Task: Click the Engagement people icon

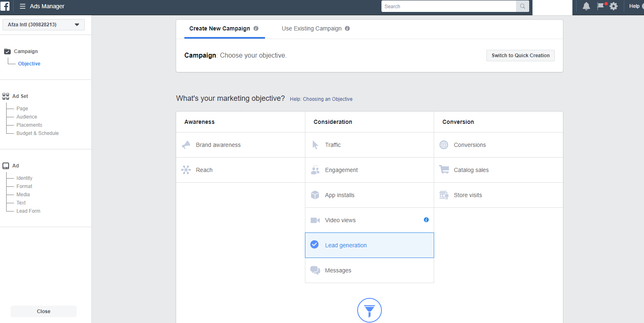Action: point(315,170)
